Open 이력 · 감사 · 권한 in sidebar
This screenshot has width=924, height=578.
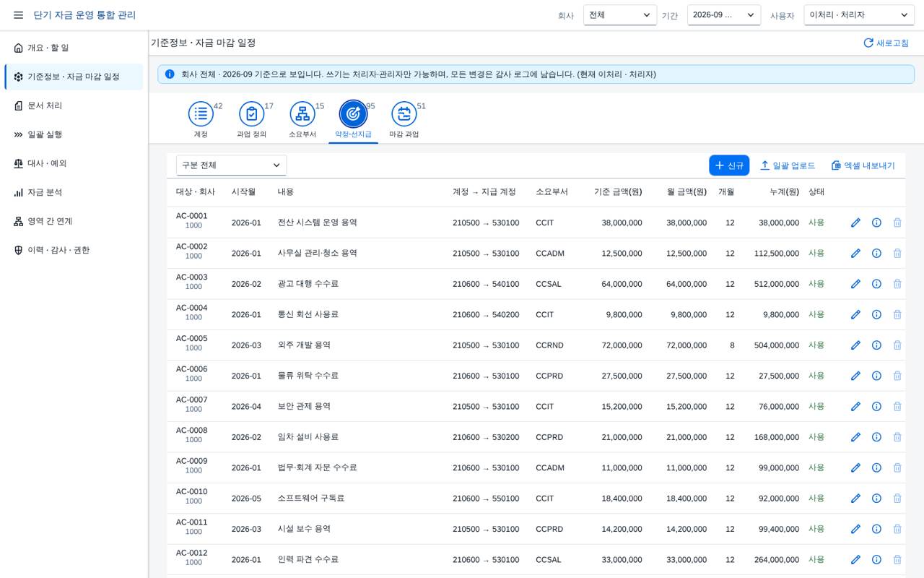pos(74,250)
